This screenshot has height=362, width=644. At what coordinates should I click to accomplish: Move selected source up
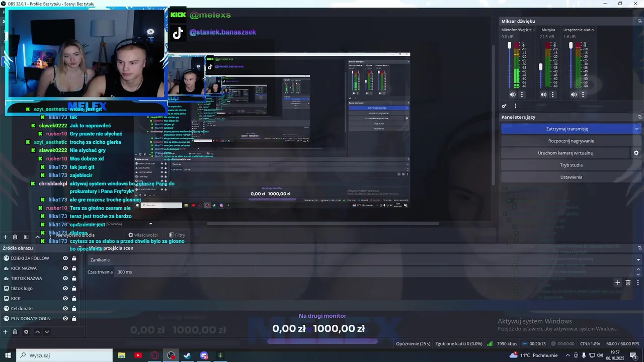click(x=37, y=332)
